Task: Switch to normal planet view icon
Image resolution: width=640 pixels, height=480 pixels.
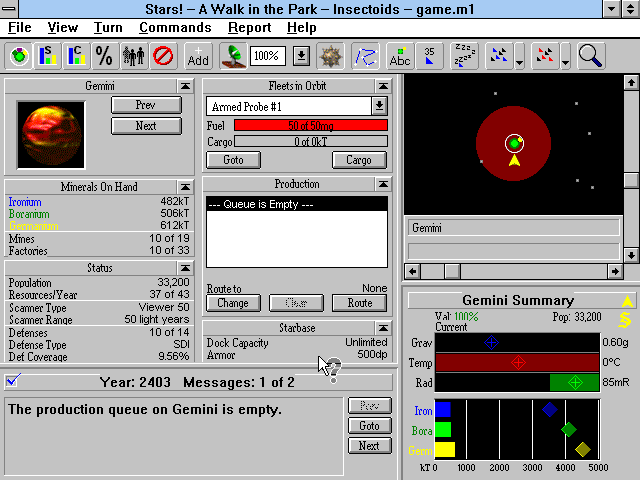Action: click(x=19, y=55)
